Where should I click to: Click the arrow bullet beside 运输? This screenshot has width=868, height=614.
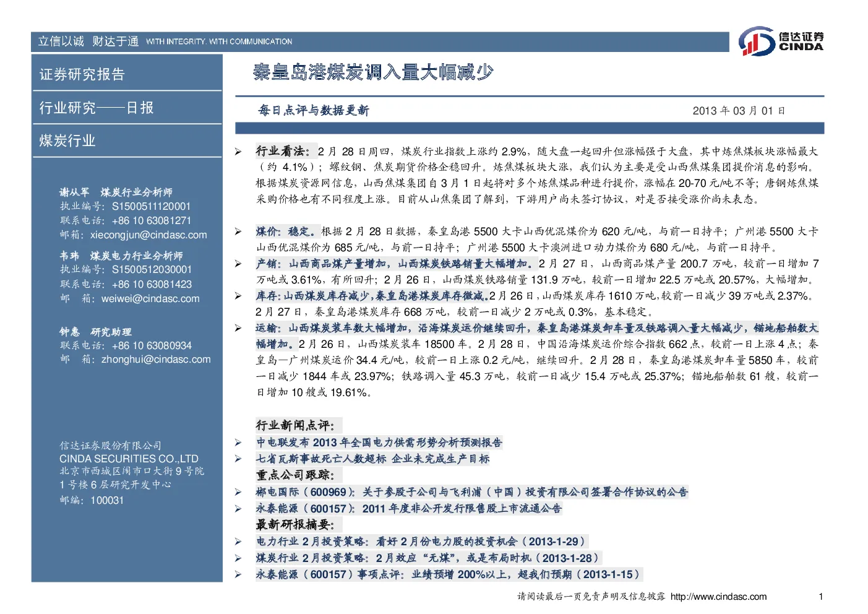[x=238, y=328]
